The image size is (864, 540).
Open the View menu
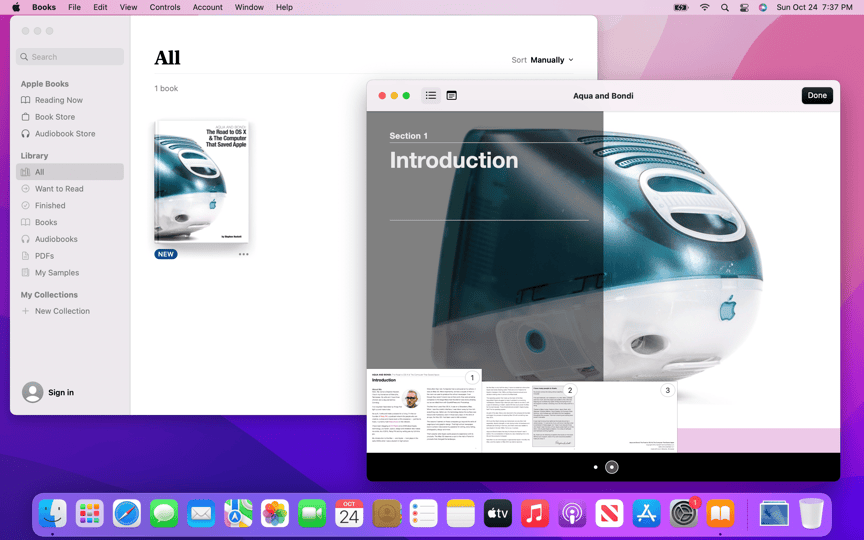(x=128, y=7)
